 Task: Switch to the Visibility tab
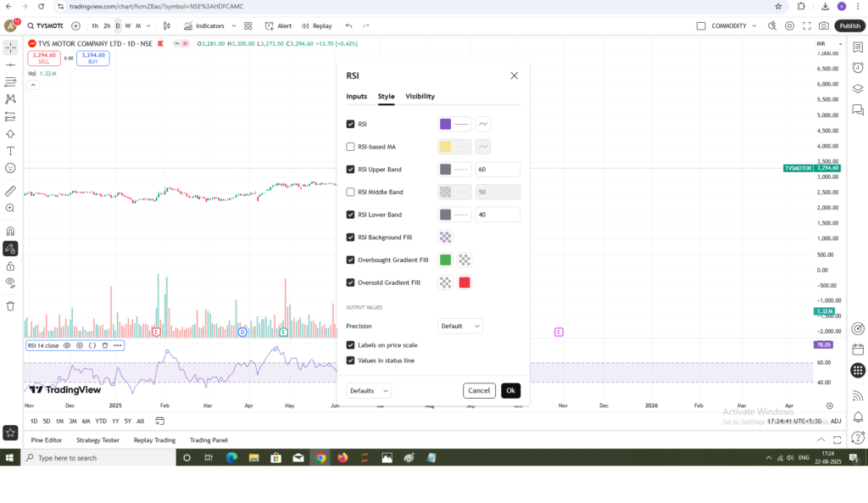[x=420, y=97]
